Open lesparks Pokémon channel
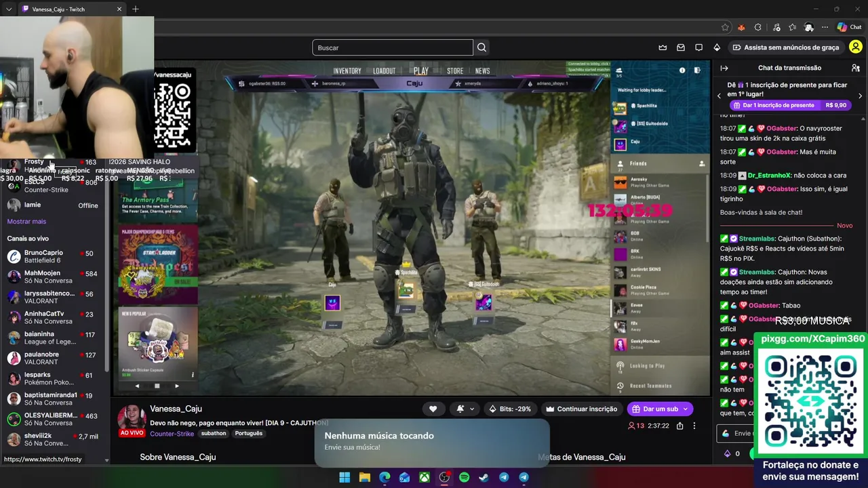868x488 pixels. 54,378
